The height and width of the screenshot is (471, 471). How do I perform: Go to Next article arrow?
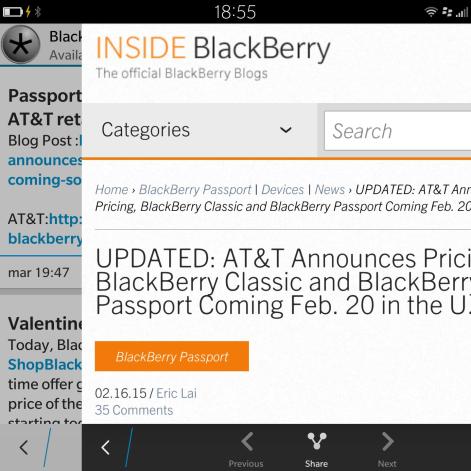(388, 441)
